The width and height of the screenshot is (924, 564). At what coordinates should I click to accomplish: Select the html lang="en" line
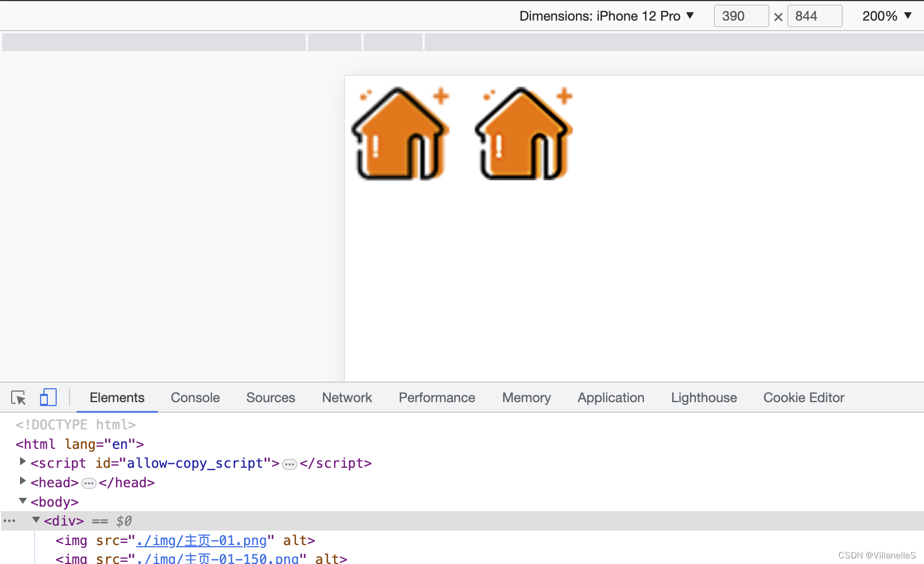click(x=80, y=444)
